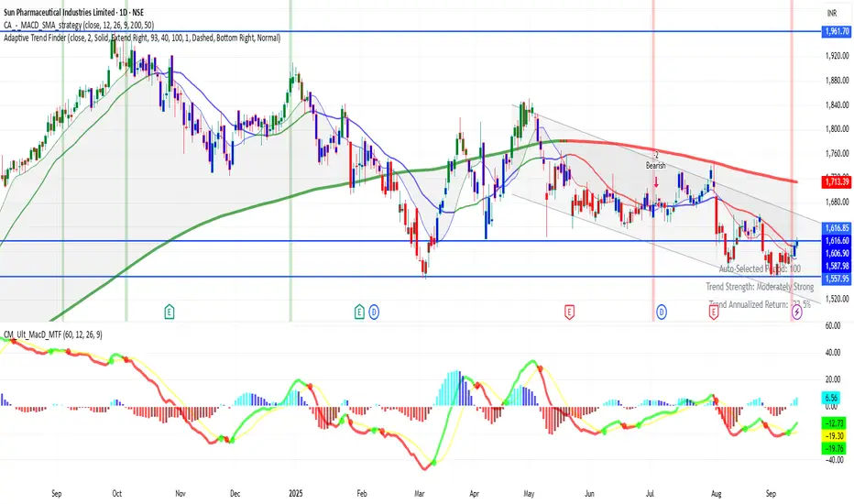This screenshot has height=504, width=854.
Task: Click the 1,680.00 price axis tick
Action: click(838, 203)
